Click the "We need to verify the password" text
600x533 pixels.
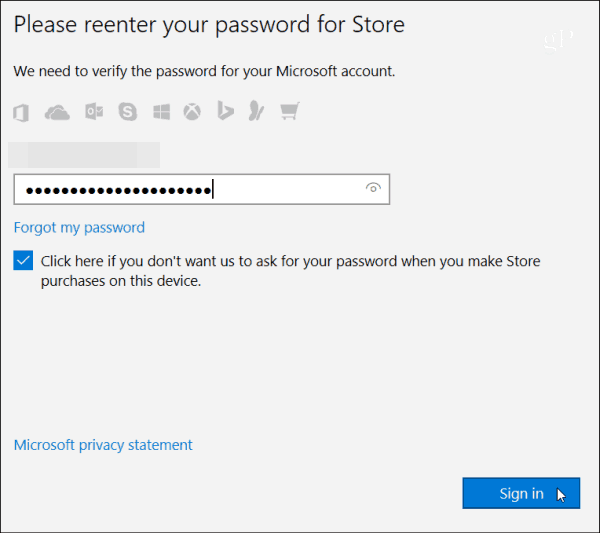[x=204, y=72]
